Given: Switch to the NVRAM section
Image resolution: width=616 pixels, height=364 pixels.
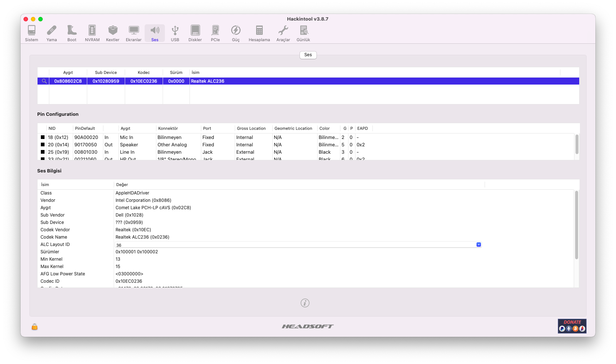Looking at the screenshot, I should 92,33.
